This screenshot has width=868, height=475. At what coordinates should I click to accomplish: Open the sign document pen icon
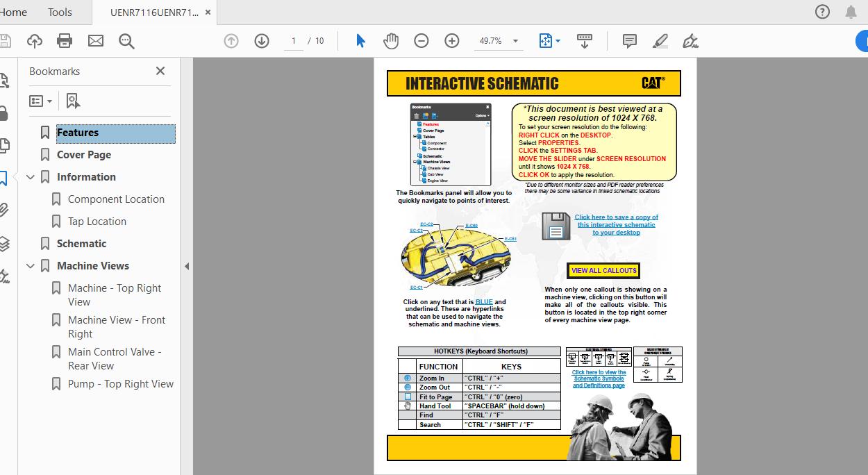tap(690, 41)
